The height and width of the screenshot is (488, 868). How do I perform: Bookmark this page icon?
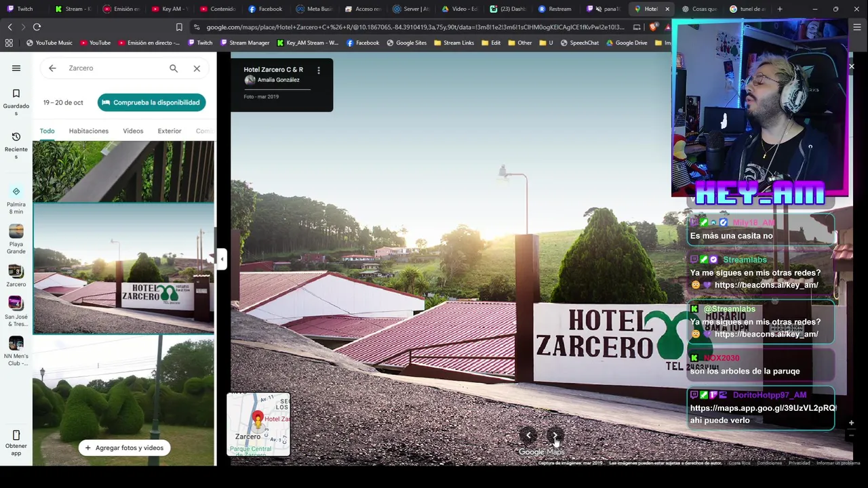179,27
